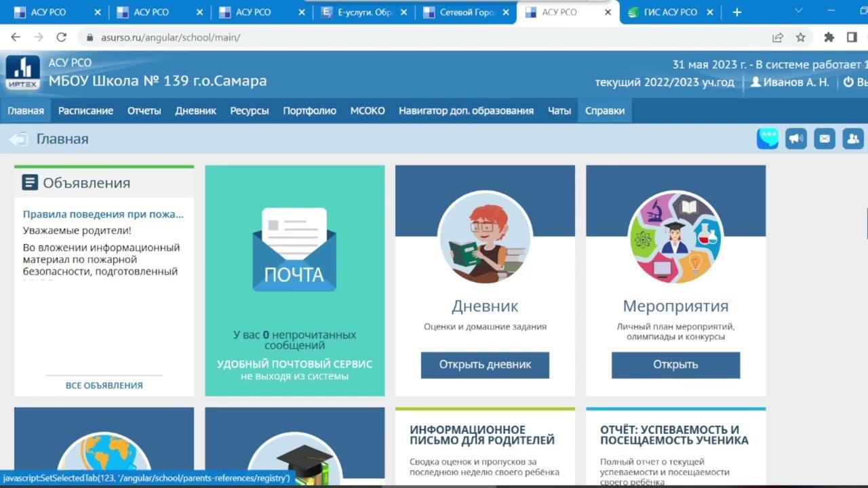Screen dimensions: 868x488
Task: Open the МСОКО menu
Action: pos(368,110)
